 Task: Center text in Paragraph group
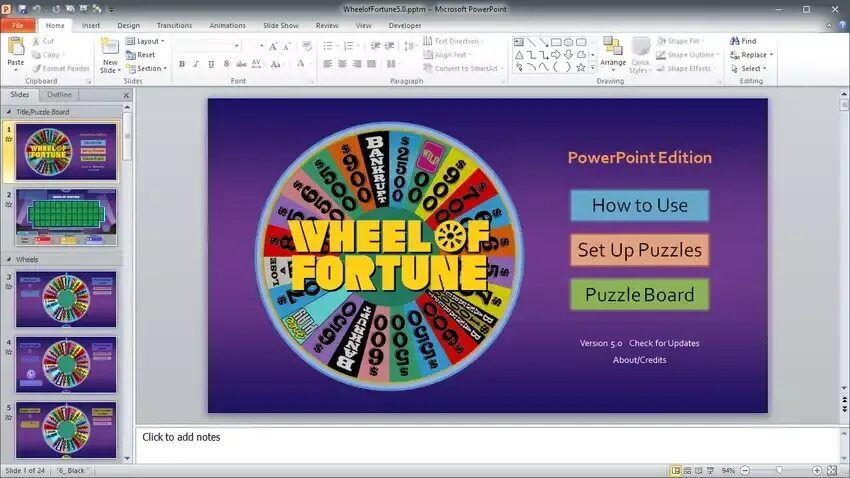tap(342, 64)
